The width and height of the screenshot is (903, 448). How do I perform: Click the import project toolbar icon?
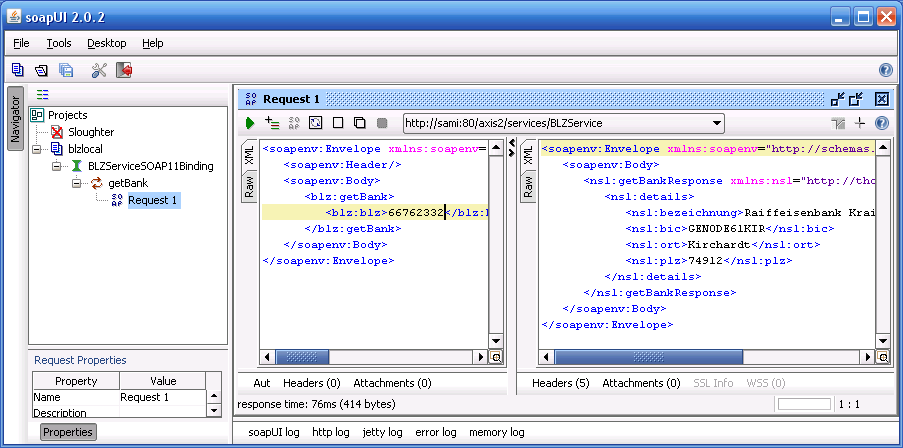[41, 70]
